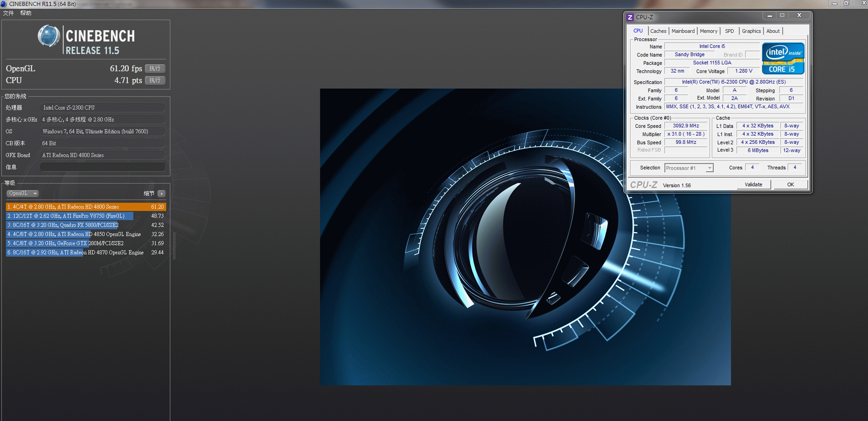The width and height of the screenshot is (868, 421).
Task: Click the Version 1.56 label in CPU-Z
Action: tap(677, 185)
